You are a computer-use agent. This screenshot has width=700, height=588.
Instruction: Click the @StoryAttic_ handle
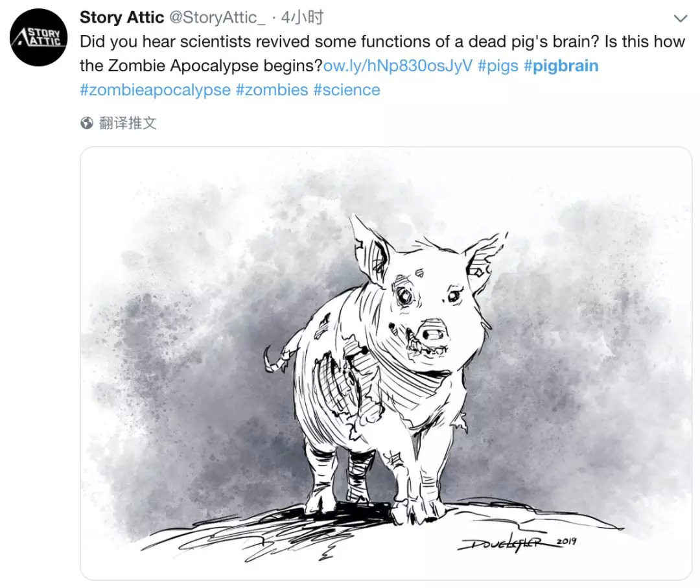(x=217, y=18)
